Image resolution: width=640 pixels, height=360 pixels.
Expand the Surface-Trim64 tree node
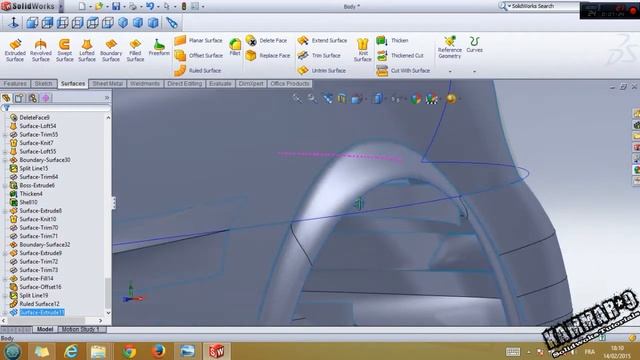pyautogui.click(x=5, y=177)
